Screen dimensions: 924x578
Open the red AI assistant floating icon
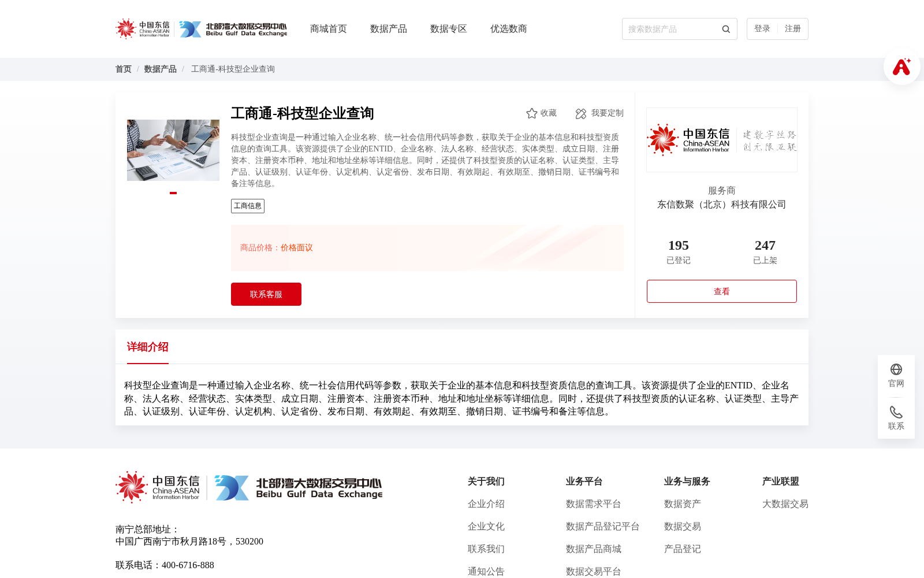(x=901, y=66)
